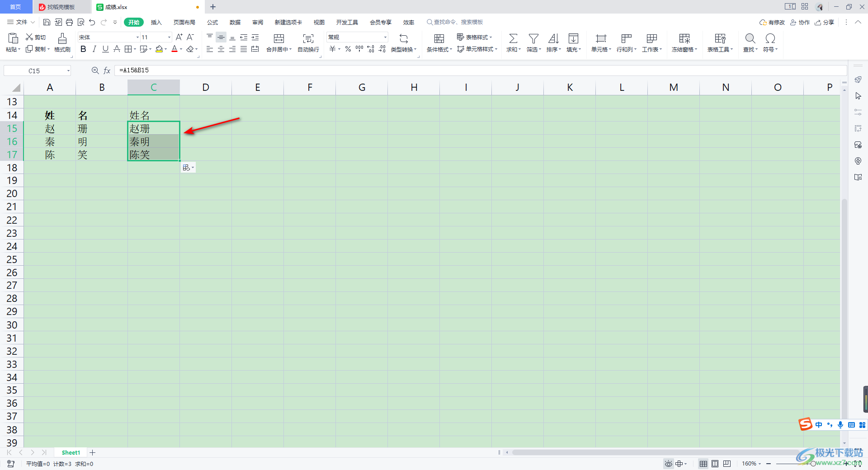868x470 pixels.
Task: Toggle Bold formatting
Action: pyautogui.click(x=83, y=49)
